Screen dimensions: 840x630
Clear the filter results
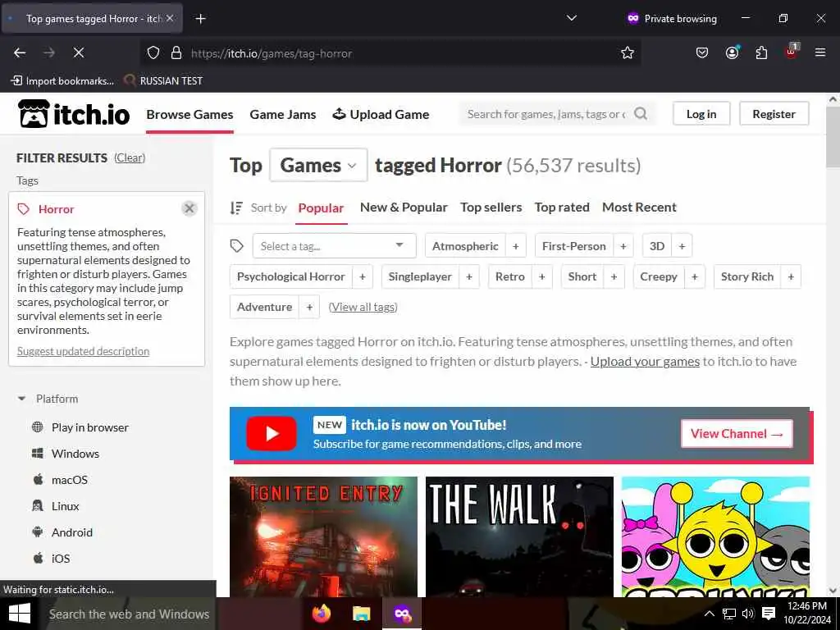(x=130, y=157)
